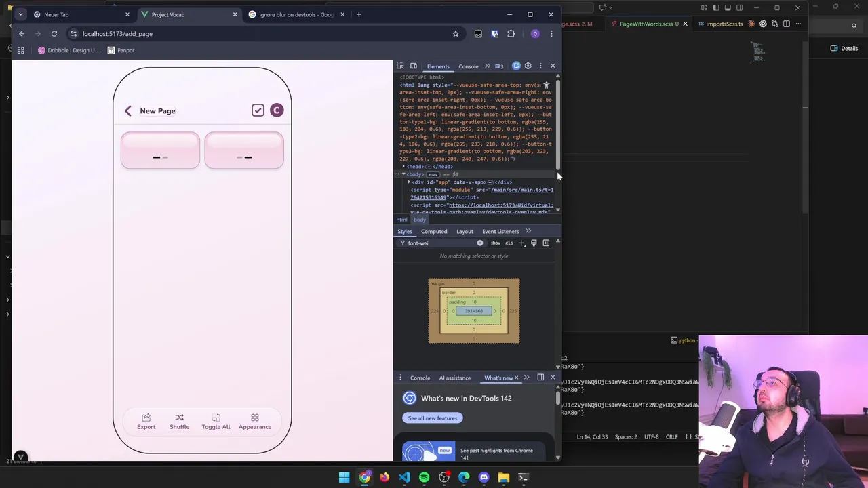Toggle the device toolbar in DevTools
Screen dimensions: 868x488
(413, 66)
